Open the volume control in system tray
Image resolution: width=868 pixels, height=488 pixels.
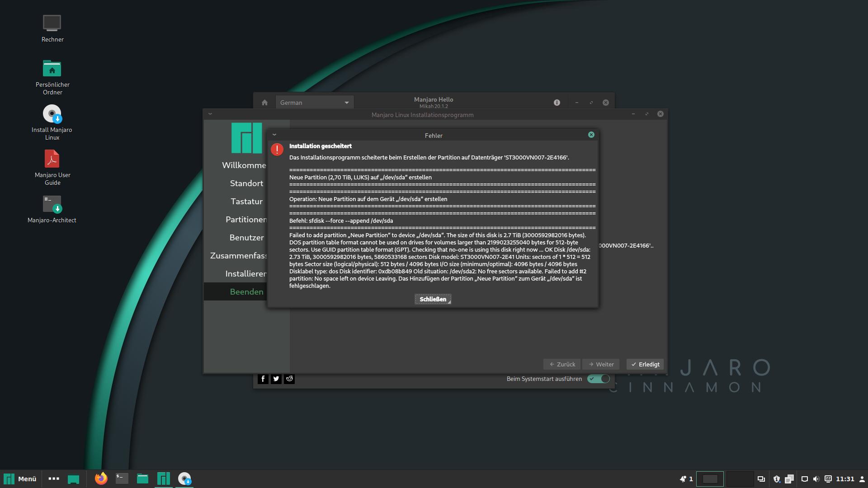[x=816, y=479]
